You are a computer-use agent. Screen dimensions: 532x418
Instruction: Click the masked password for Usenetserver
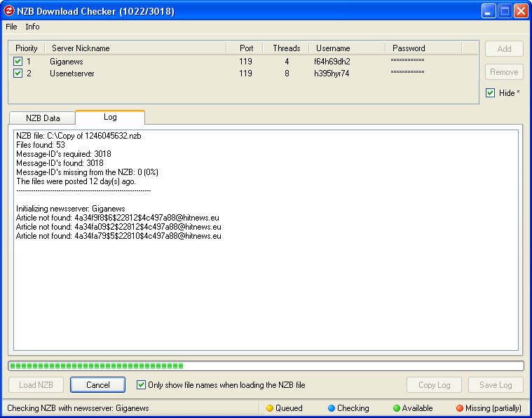(407, 72)
